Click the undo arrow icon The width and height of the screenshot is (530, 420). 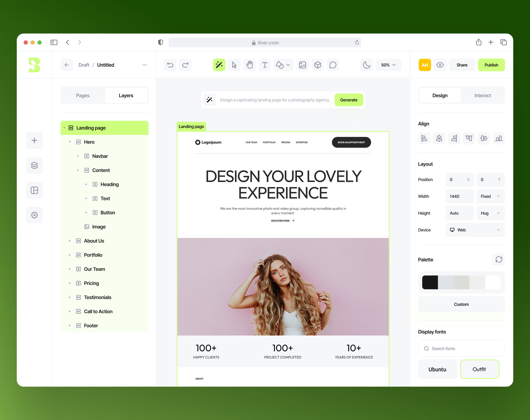[x=170, y=65]
